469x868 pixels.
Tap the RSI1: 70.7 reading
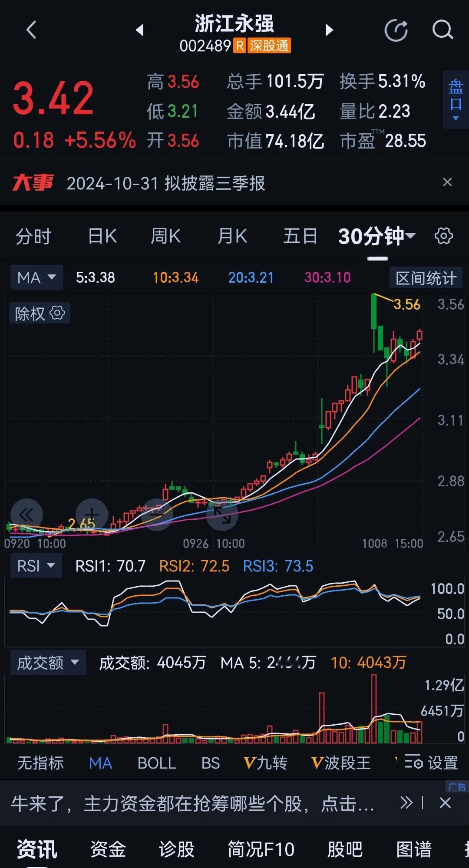tap(110, 566)
